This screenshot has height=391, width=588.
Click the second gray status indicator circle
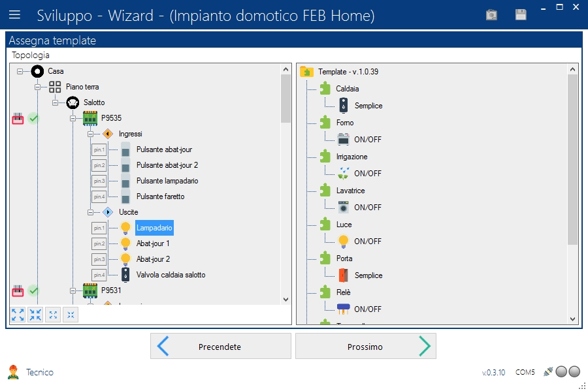[574, 371]
